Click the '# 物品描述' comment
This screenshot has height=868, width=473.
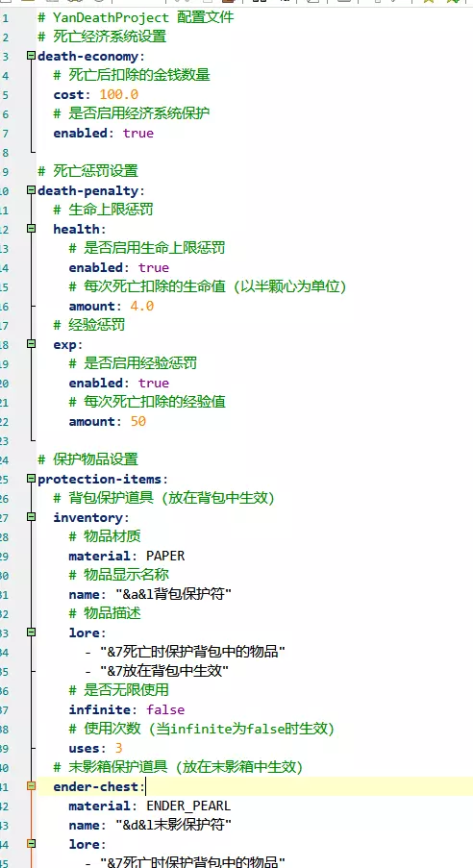click(x=104, y=613)
